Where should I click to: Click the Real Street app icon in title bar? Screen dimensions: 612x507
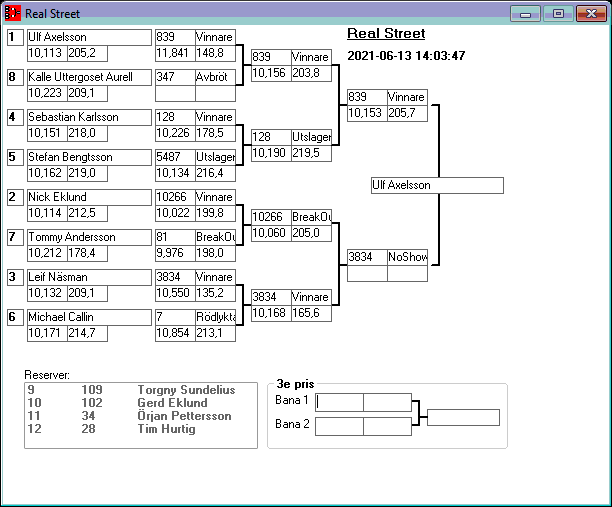coord(12,14)
